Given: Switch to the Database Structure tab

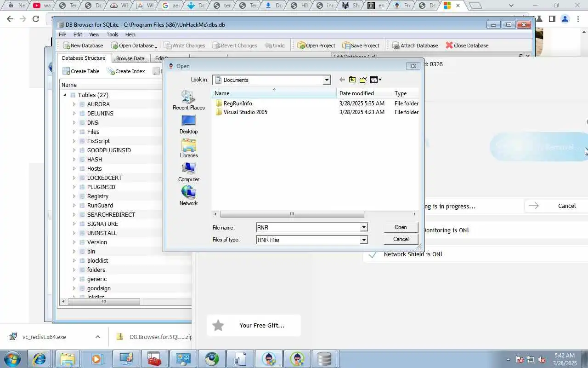Looking at the screenshot, I should coord(84,58).
